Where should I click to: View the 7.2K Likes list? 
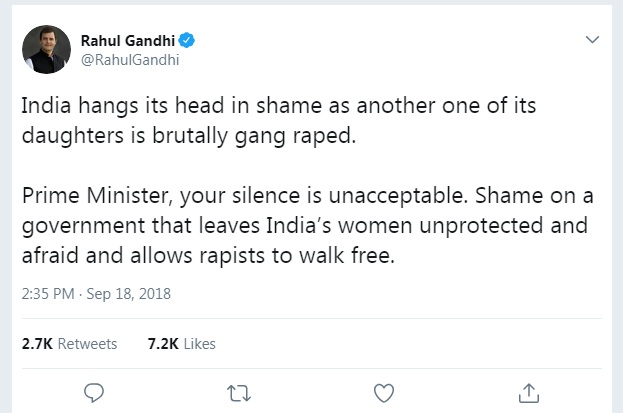(x=181, y=343)
